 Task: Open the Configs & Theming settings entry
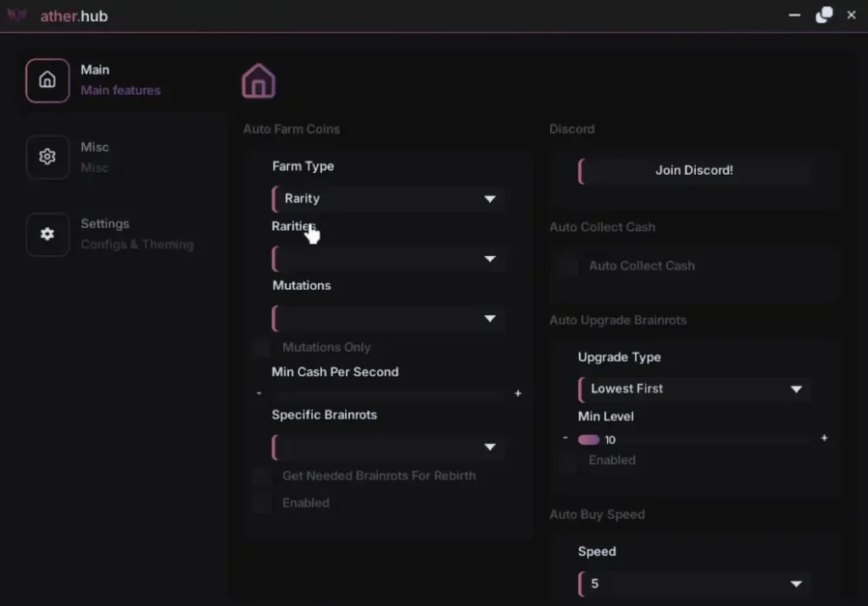[137, 244]
